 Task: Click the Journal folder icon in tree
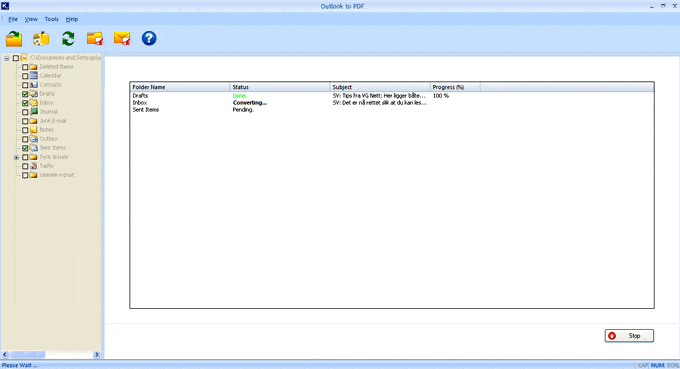33,111
